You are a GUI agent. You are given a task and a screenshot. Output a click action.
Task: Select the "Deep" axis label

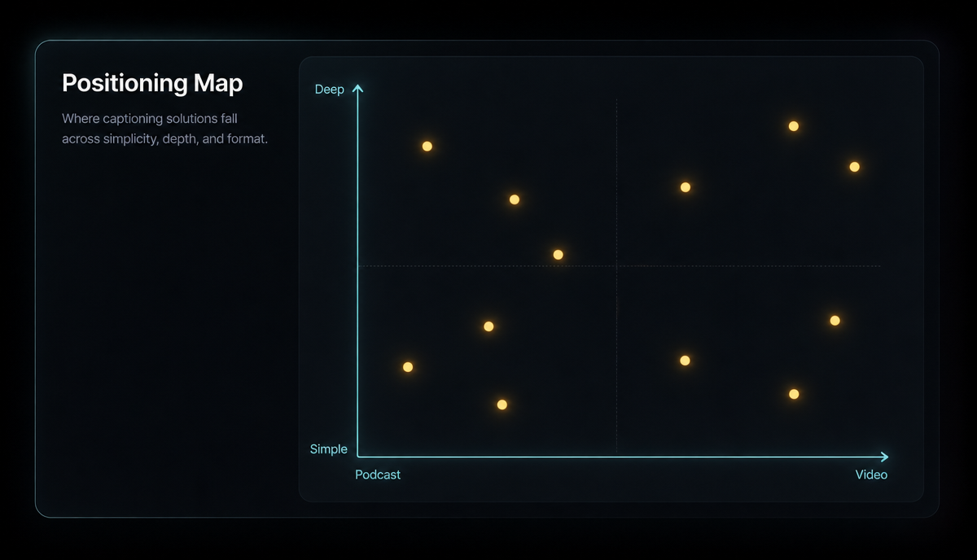coord(330,89)
